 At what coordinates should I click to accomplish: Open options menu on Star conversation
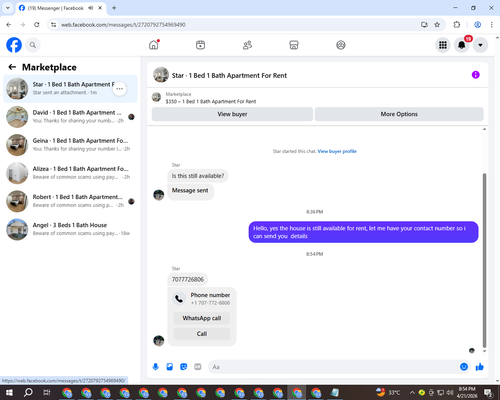click(x=120, y=89)
